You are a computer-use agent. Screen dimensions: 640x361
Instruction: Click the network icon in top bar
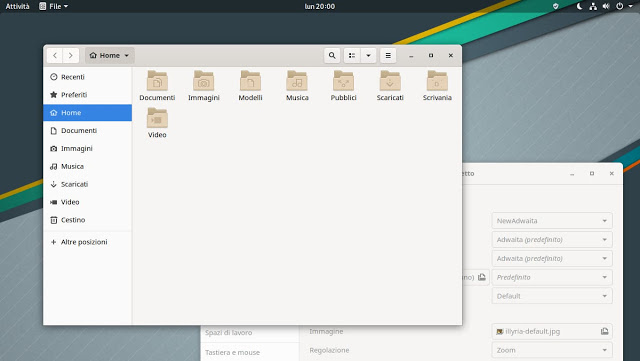coord(593,6)
